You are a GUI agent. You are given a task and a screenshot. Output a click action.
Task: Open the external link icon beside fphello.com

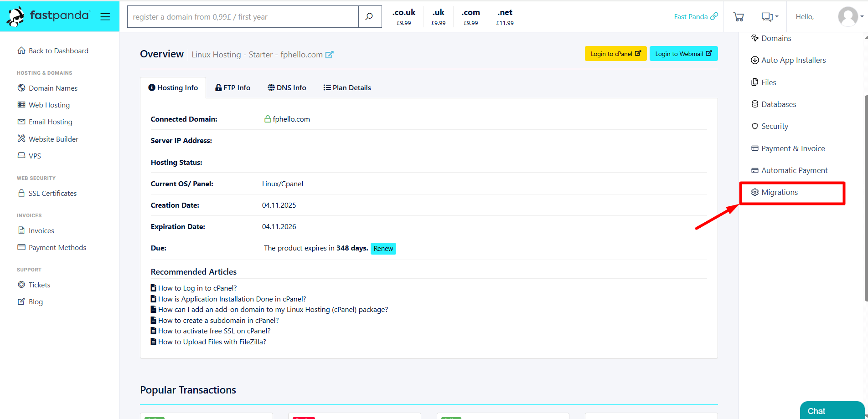[x=329, y=55]
